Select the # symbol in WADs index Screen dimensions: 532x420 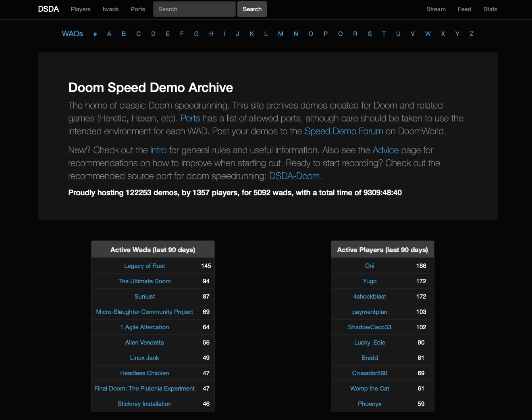coord(95,34)
